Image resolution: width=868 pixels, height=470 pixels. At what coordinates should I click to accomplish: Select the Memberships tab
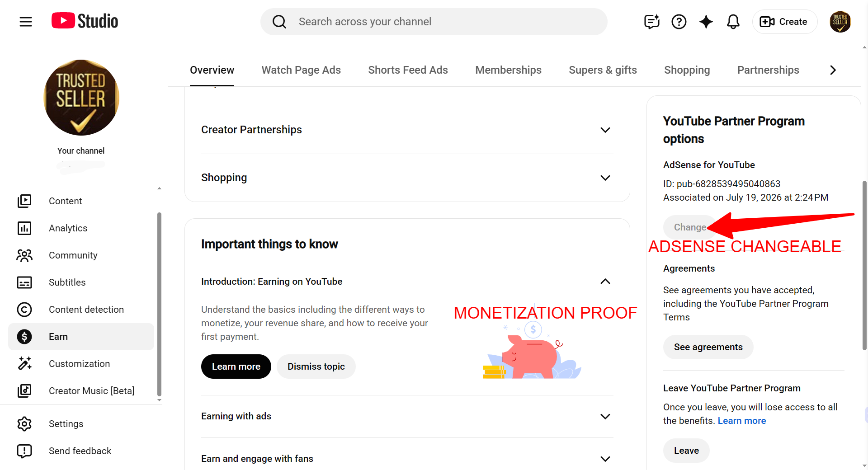point(508,70)
